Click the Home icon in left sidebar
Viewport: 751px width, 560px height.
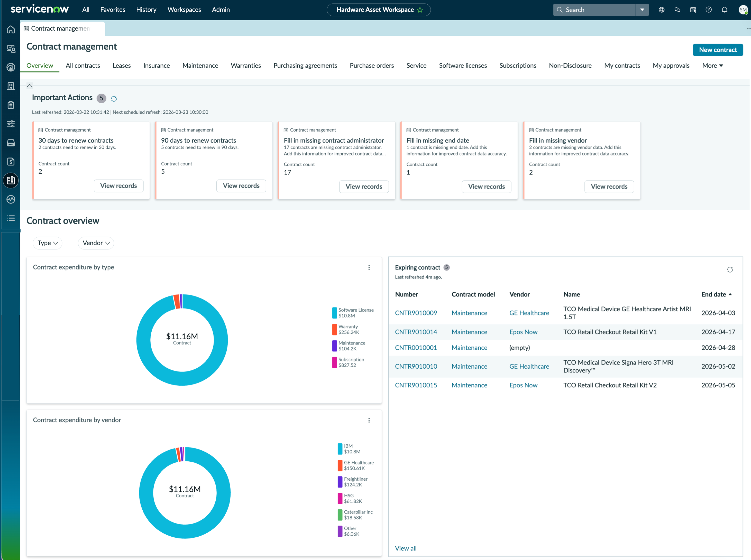pos(11,30)
